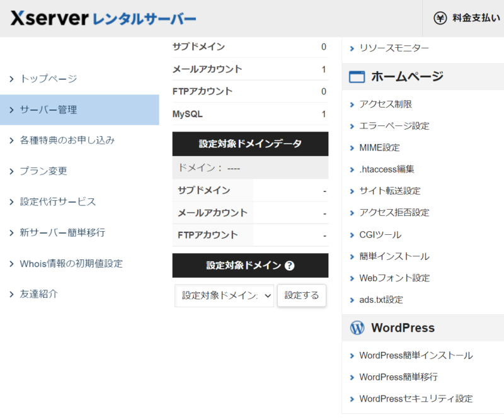Viewport: 504px width, 420px height.
Task: Open アクセス拒否設定 link
Action: pos(394,213)
